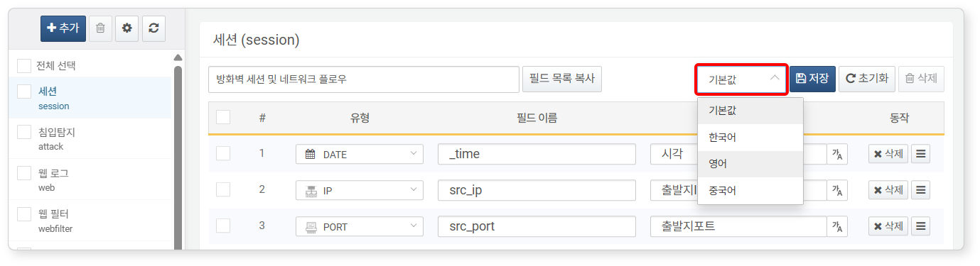Viewport: 980px width, 266px height.
Task: Check the row 3 src_port checkbox
Action: click(223, 226)
